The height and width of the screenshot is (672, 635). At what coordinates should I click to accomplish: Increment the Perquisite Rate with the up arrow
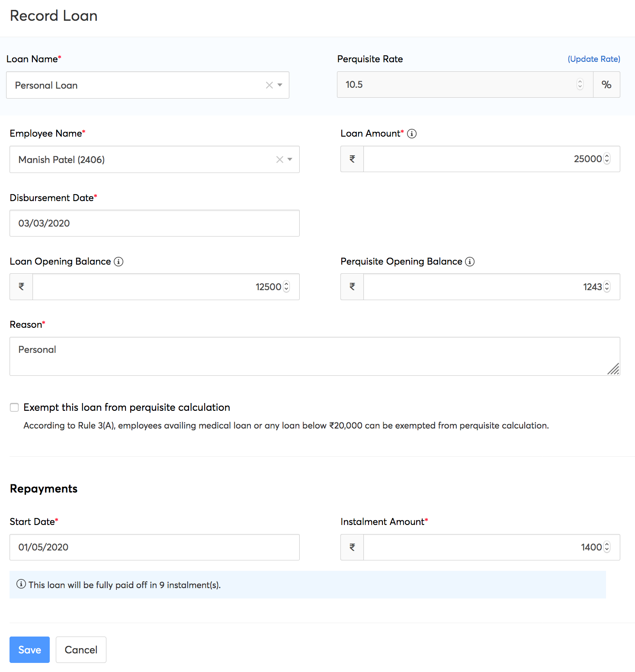click(x=580, y=82)
